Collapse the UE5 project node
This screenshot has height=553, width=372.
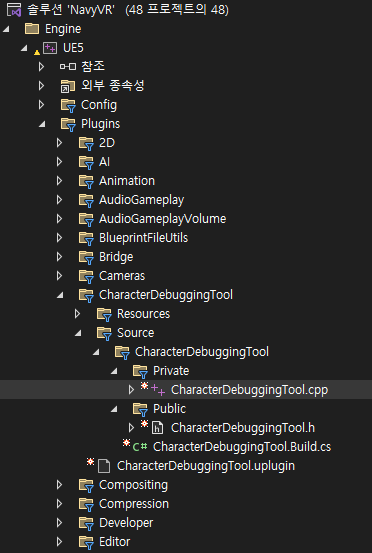tap(24, 48)
